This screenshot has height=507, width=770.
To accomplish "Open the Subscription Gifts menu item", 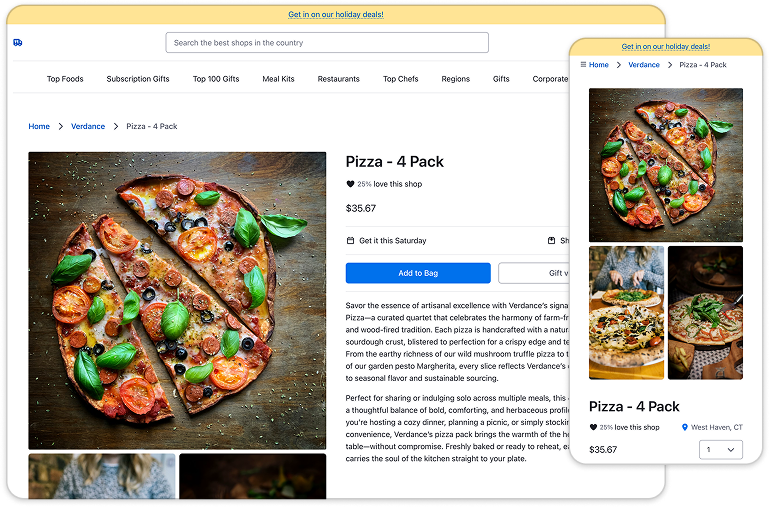I will pos(138,79).
